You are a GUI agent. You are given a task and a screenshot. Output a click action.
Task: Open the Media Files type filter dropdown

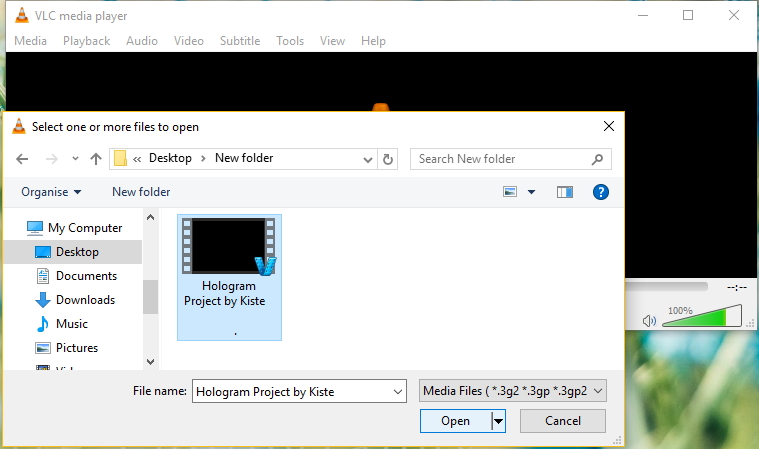tap(513, 391)
